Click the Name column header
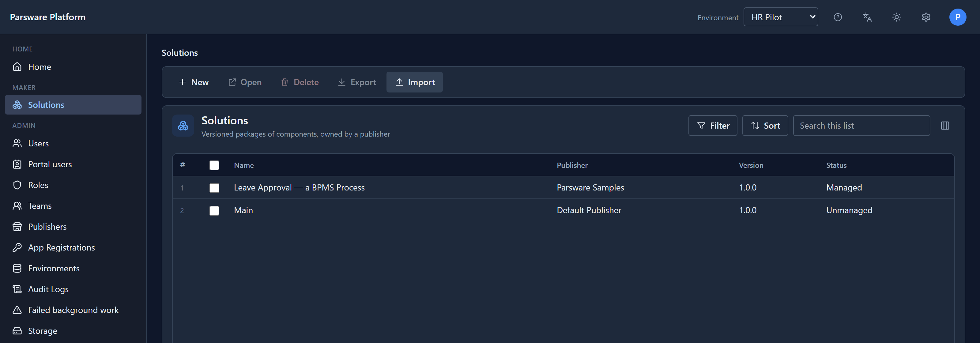 point(244,165)
